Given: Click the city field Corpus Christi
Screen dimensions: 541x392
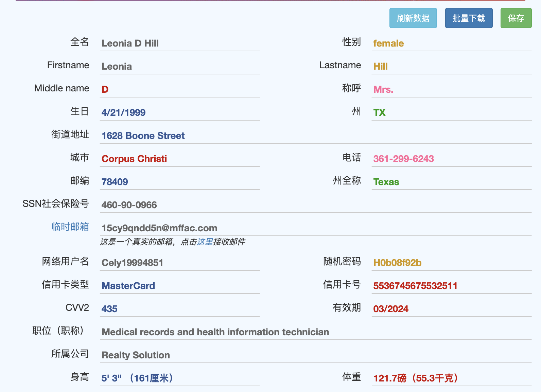Looking at the screenshot, I should coord(180,159).
